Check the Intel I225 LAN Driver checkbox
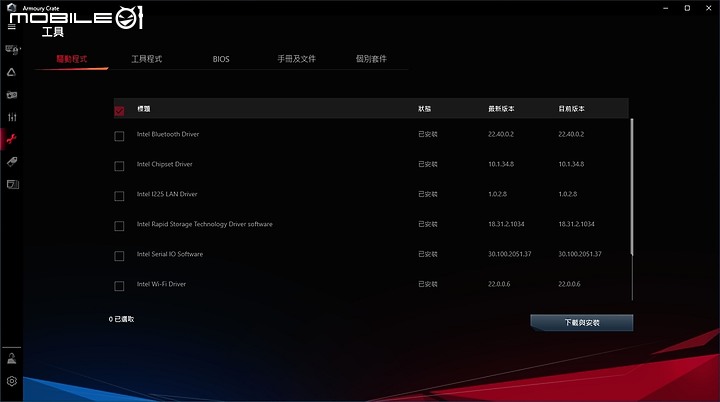 click(119, 196)
